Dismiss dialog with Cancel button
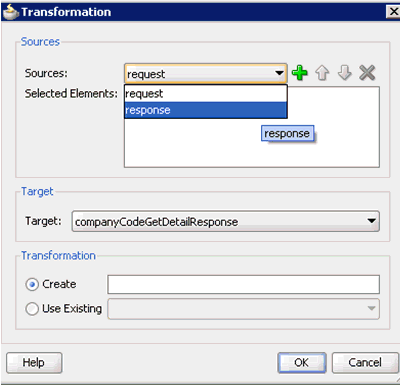The height and width of the screenshot is (385, 401). click(x=365, y=362)
